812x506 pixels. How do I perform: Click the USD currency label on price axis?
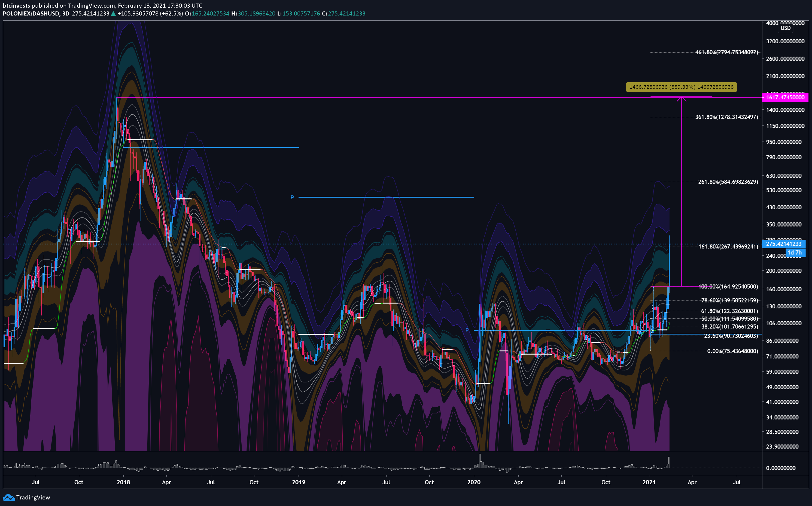[786, 28]
